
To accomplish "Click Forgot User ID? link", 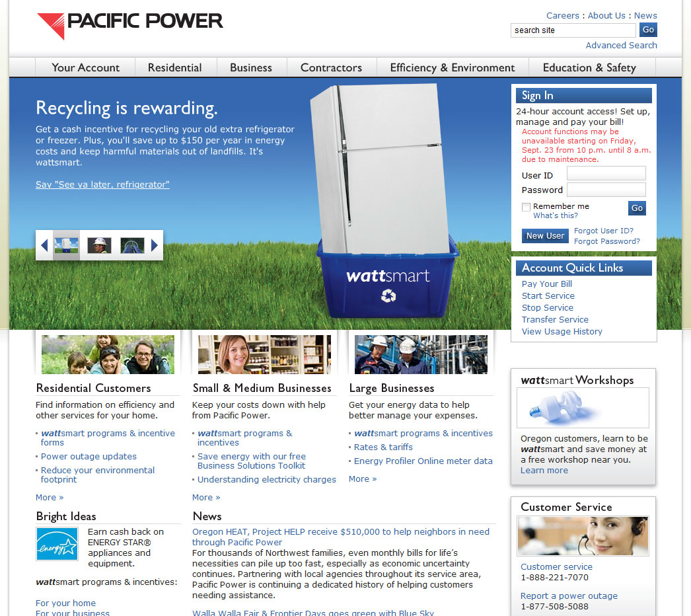I will tap(603, 231).
